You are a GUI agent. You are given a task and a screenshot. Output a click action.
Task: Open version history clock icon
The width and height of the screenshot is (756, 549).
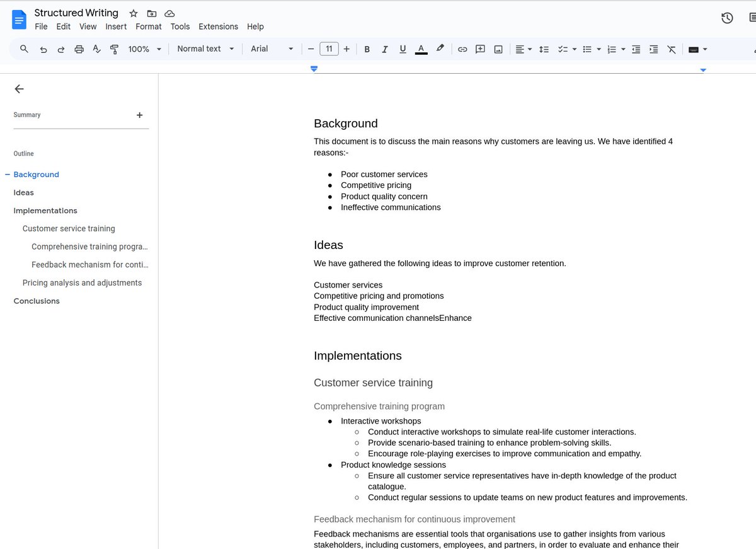(727, 18)
